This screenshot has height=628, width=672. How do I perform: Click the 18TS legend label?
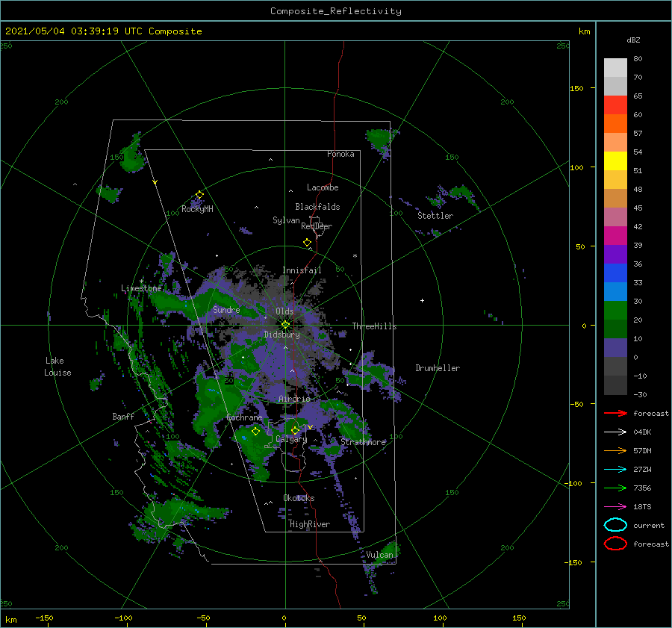pyautogui.click(x=642, y=507)
